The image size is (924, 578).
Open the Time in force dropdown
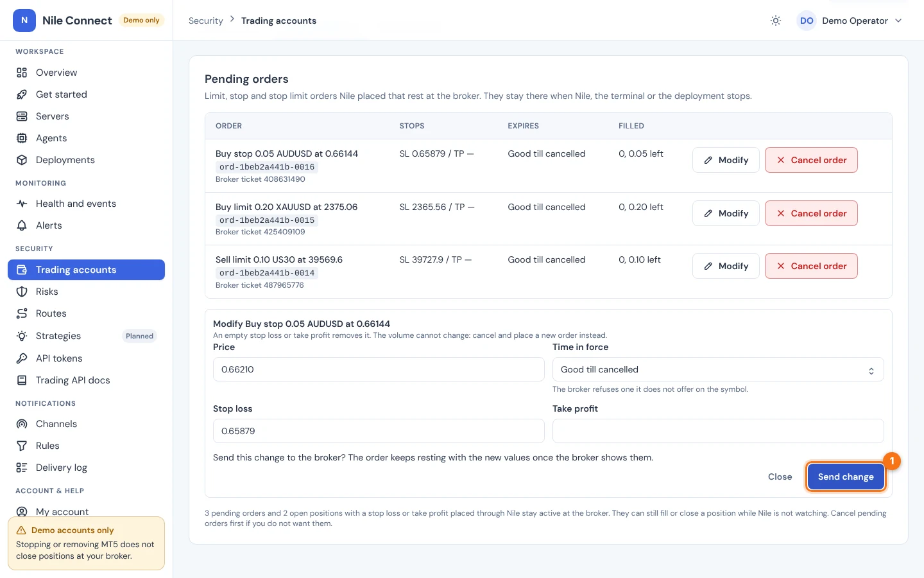pos(718,369)
